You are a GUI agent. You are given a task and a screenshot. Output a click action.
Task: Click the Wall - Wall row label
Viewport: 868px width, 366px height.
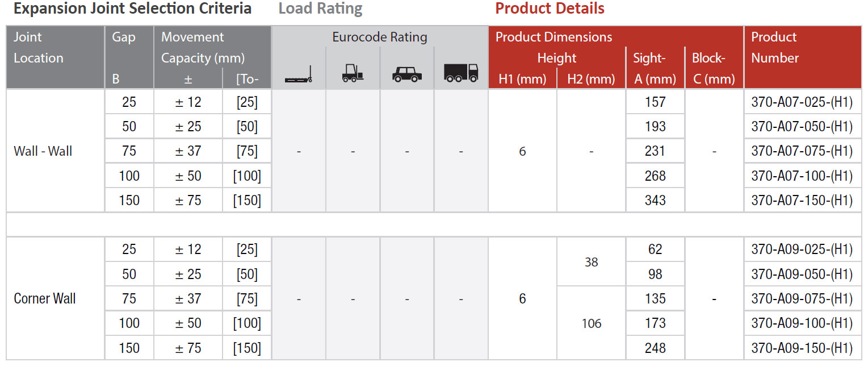43,151
